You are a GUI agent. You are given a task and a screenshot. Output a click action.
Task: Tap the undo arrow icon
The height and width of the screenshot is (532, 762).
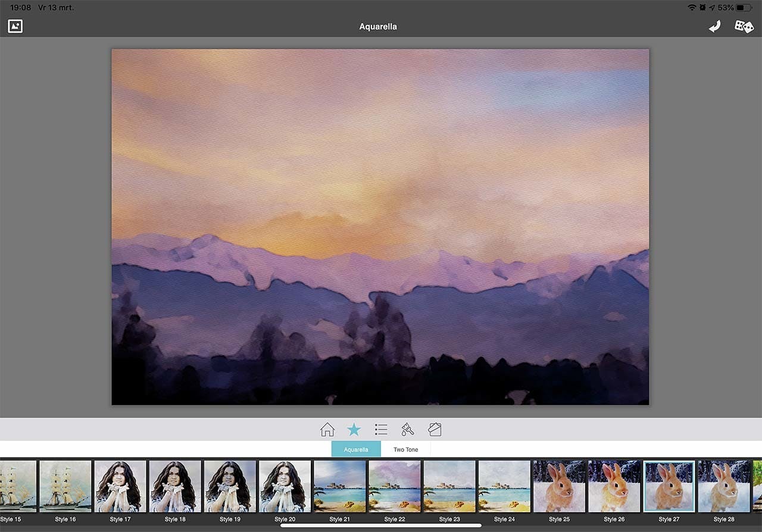coord(714,26)
